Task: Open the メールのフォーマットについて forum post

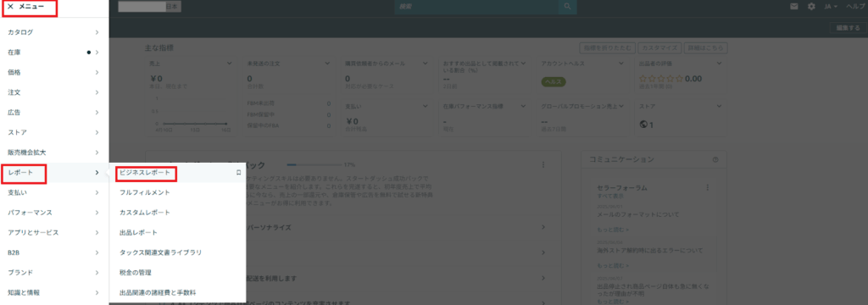Action: pos(637,214)
